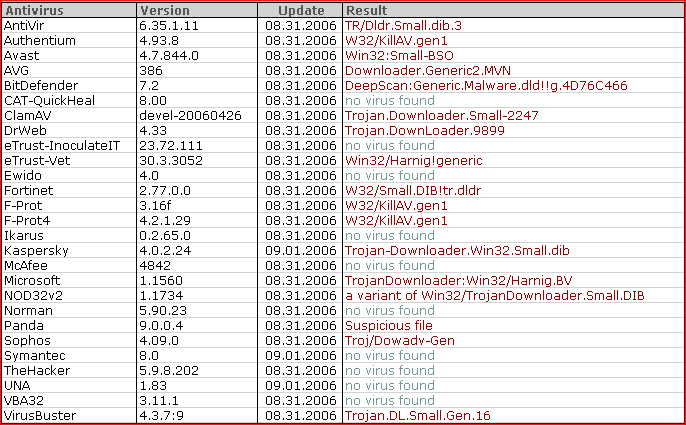Select the Avast name cell
Viewport: 686px width, 425px height.
pos(21,56)
